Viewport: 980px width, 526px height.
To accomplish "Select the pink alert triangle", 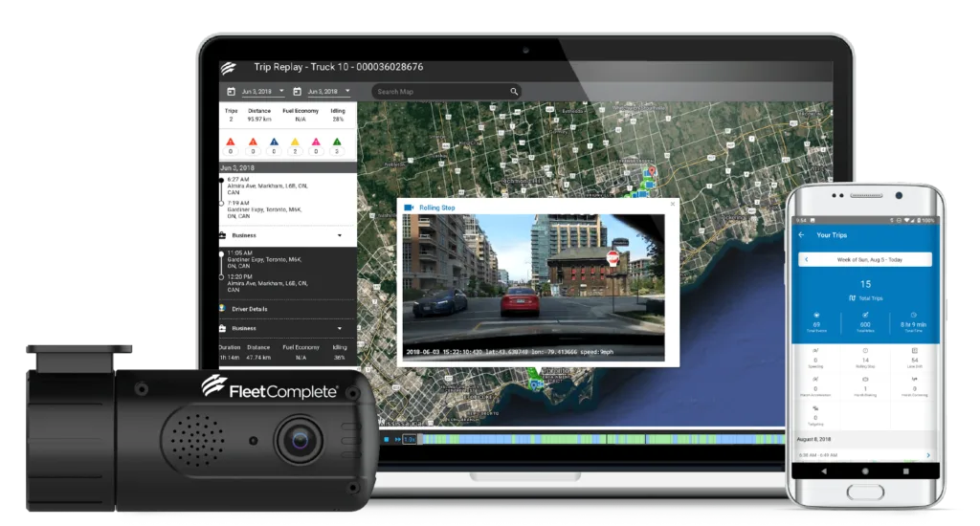I will (x=316, y=142).
